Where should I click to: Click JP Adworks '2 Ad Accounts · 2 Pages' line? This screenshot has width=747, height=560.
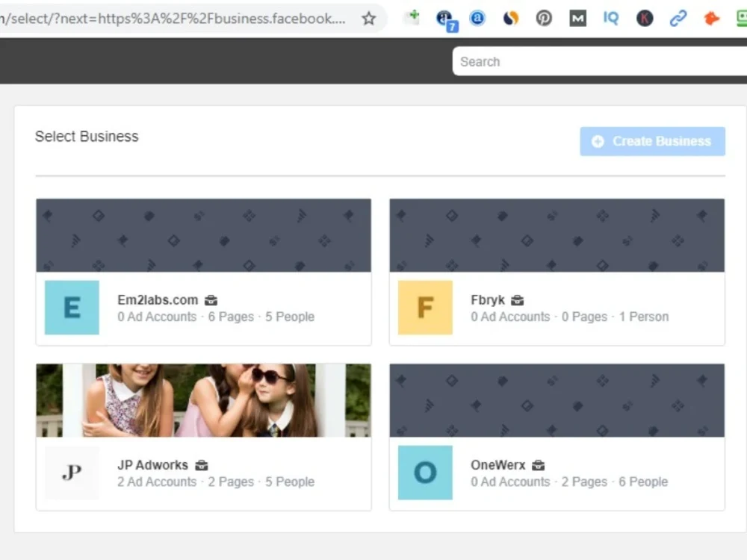tap(186, 482)
